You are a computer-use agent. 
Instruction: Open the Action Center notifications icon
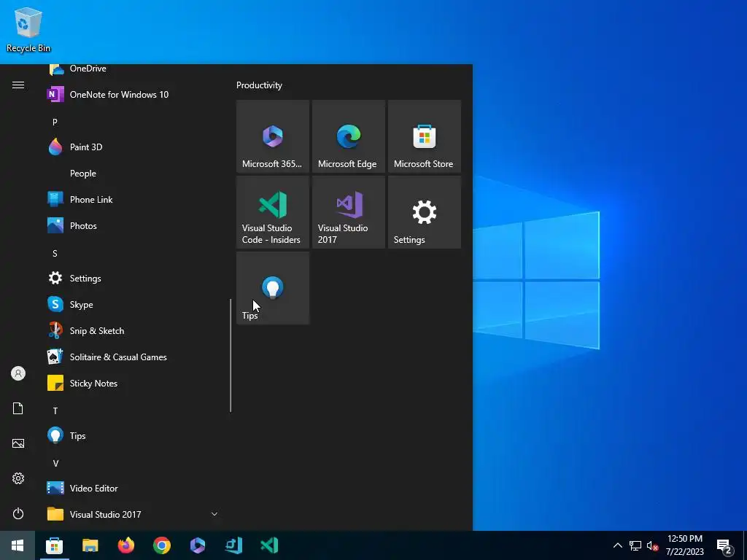point(724,546)
